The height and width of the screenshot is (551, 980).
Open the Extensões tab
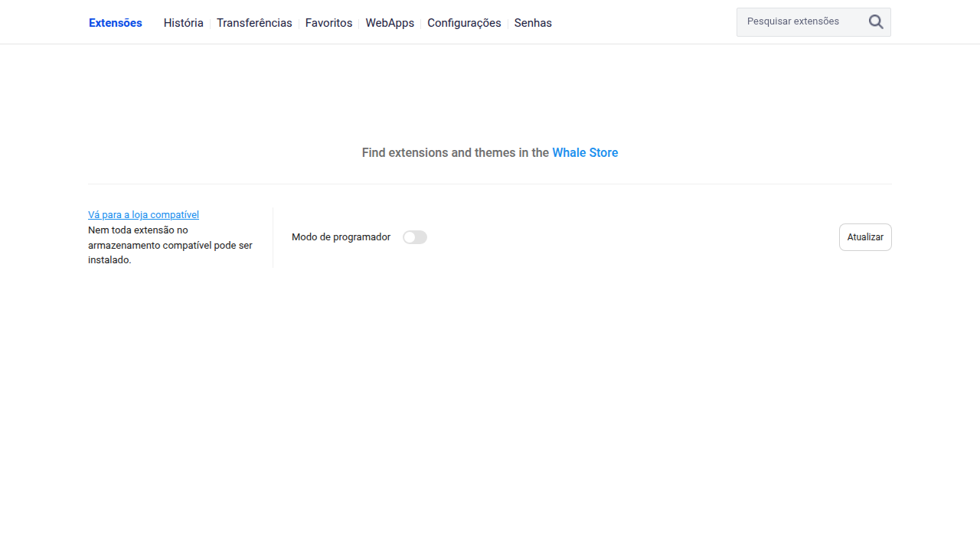tap(116, 23)
